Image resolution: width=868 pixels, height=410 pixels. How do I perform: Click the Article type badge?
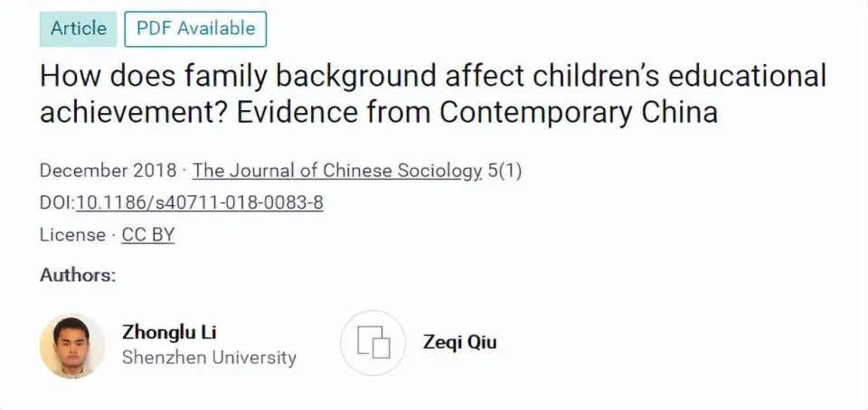pos(78,29)
